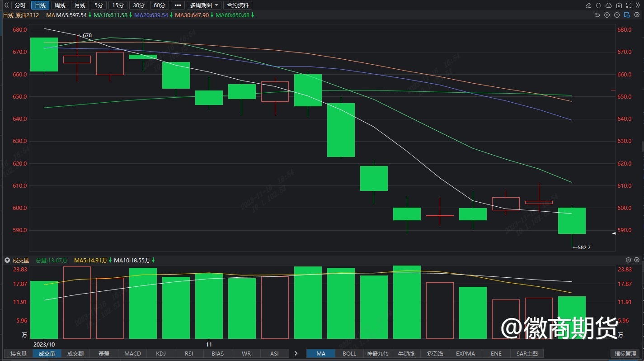The width and height of the screenshot is (644, 361).
Task: Open the drawing pencil tool
Action: (x=588, y=5)
